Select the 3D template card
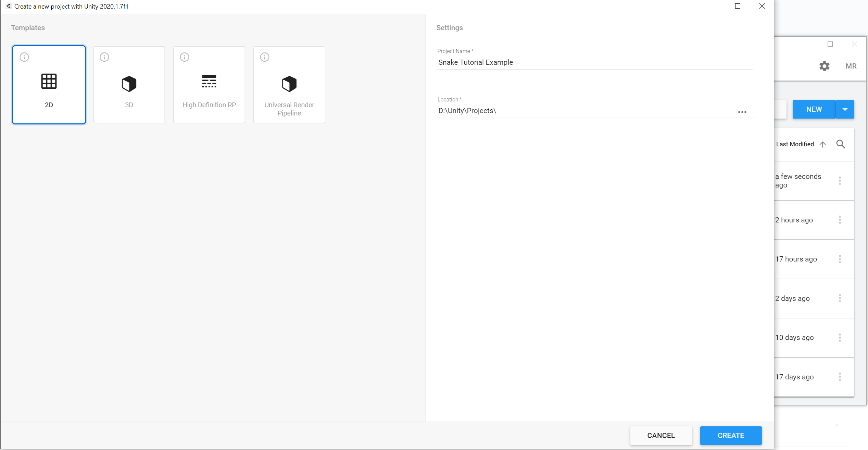 click(129, 85)
